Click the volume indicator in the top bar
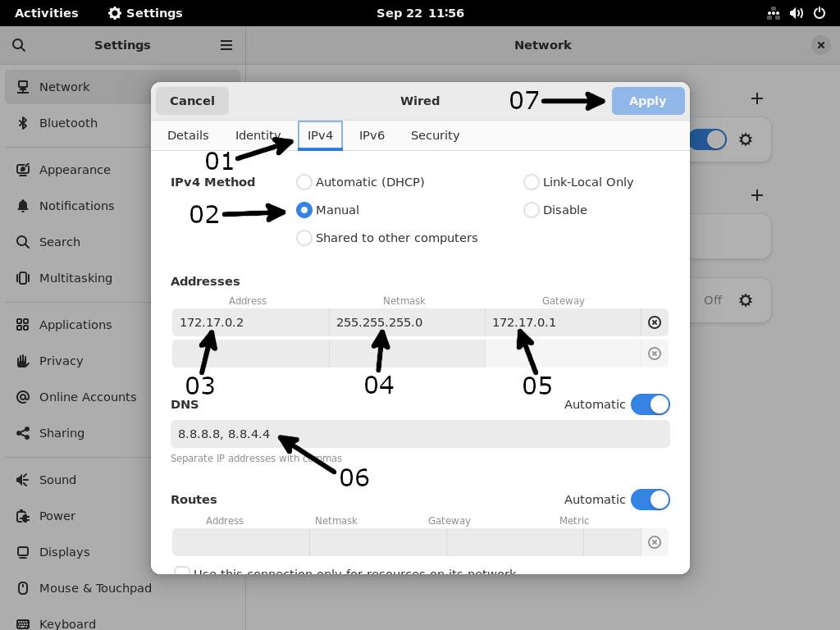 point(795,12)
